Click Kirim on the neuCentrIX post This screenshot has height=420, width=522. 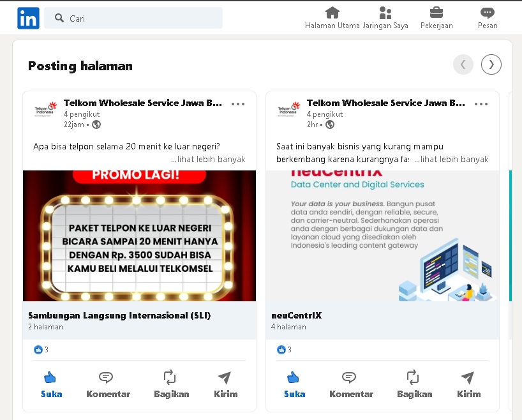click(469, 385)
